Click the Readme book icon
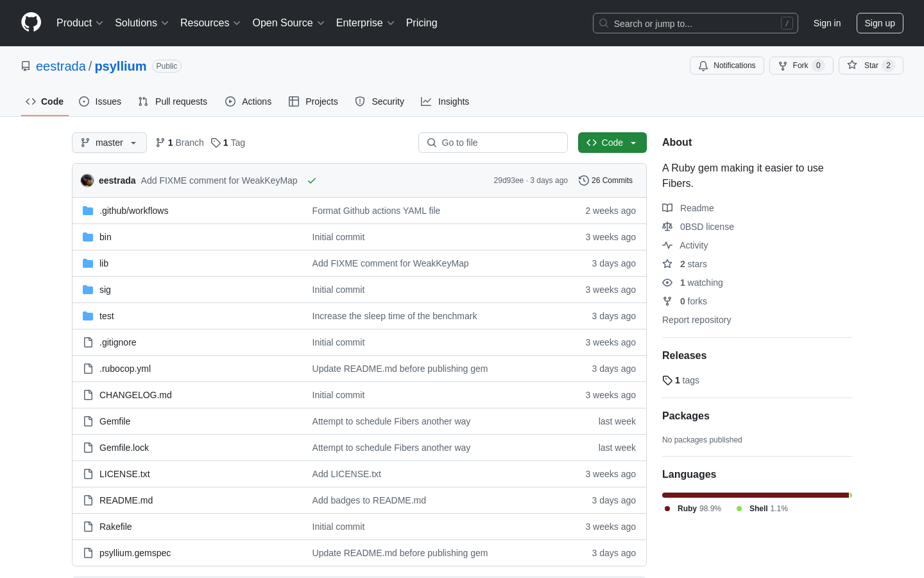Image resolution: width=924 pixels, height=578 pixels. [667, 208]
